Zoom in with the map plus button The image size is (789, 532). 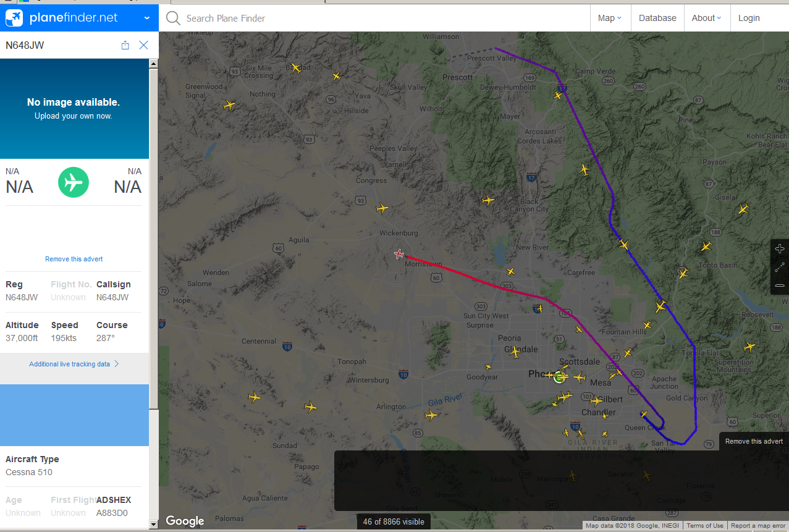click(780, 249)
